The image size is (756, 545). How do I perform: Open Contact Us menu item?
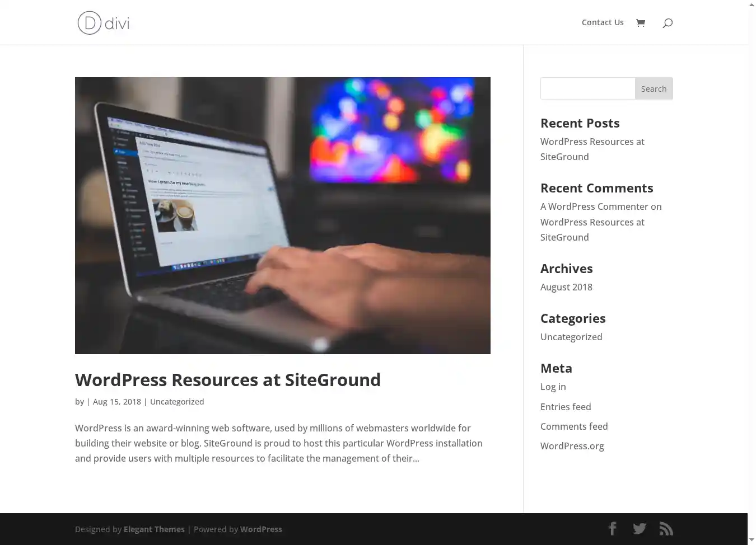[x=602, y=22]
